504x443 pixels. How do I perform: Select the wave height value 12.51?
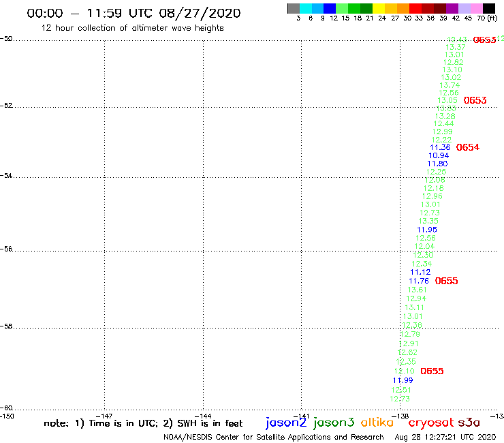tap(401, 390)
